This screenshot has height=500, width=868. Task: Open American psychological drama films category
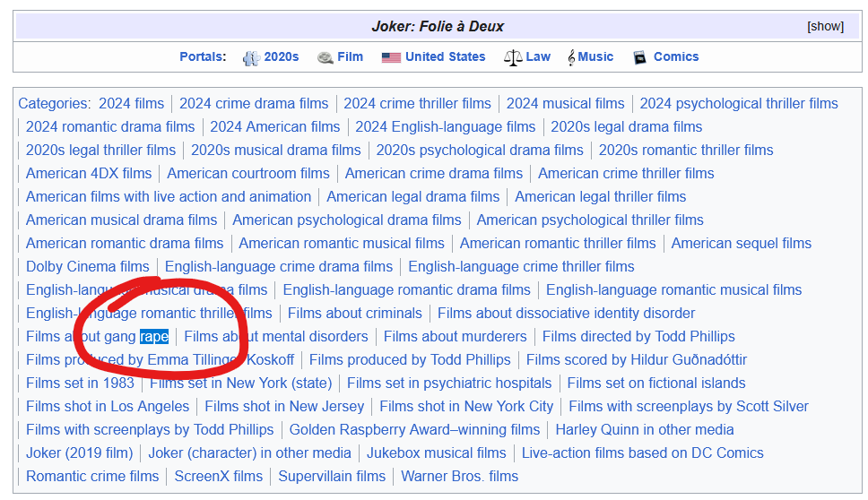pyautogui.click(x=346, y=220)
